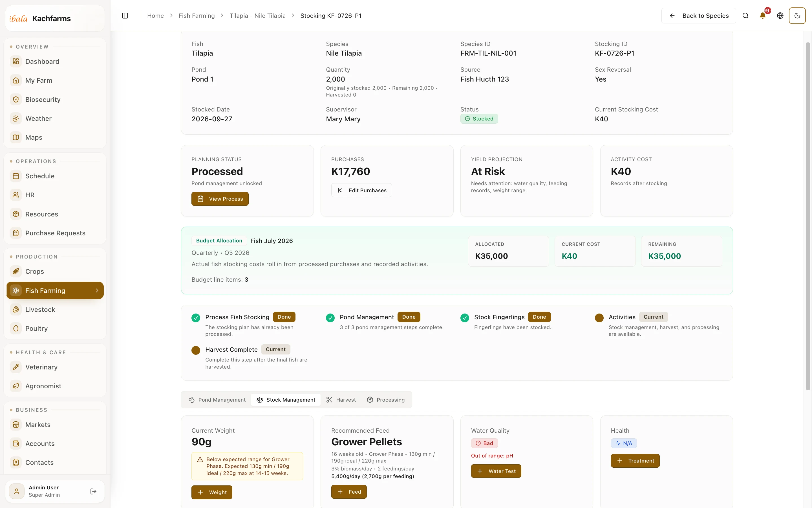Click the View Process button
Screen dimensions: 812x508
220,199
